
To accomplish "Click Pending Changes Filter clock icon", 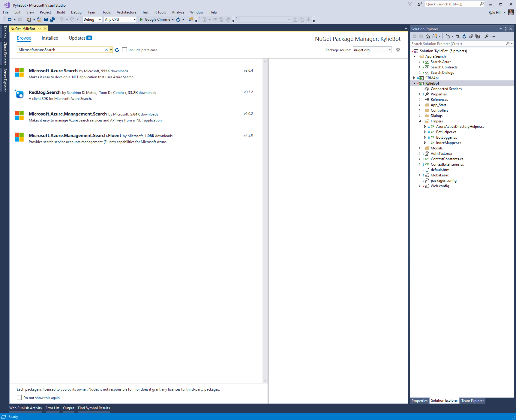I will (448, 36).
